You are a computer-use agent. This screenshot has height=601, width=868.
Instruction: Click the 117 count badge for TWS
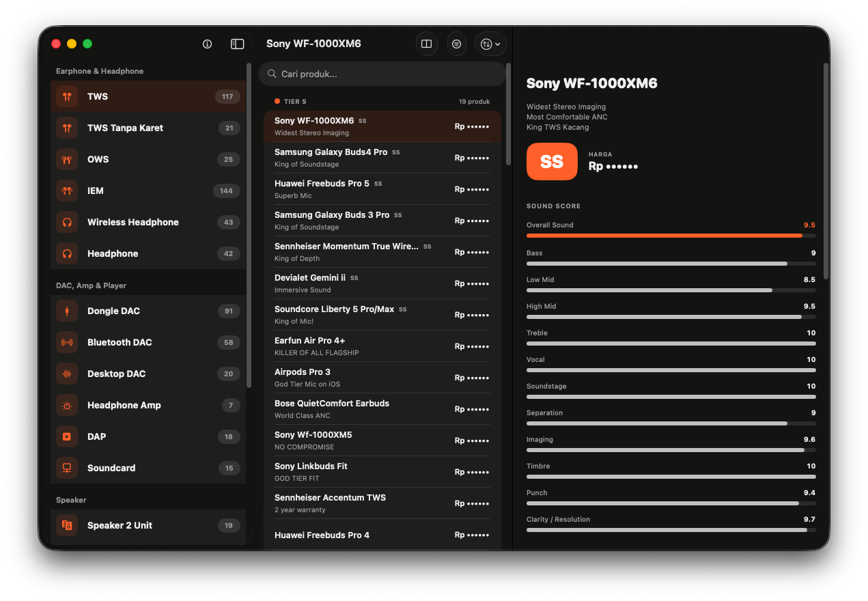[x=227, y=96]
